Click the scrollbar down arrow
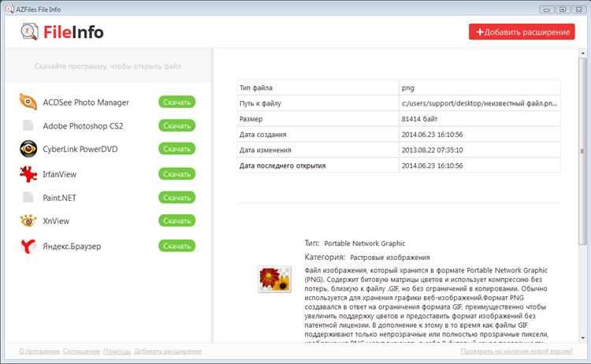This screenshot has width=591, height=364. 582,338
